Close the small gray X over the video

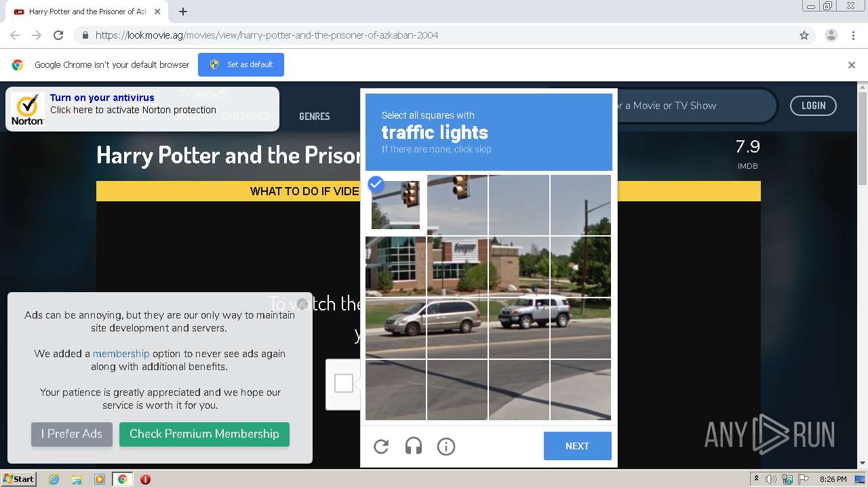tap(302, 304)
